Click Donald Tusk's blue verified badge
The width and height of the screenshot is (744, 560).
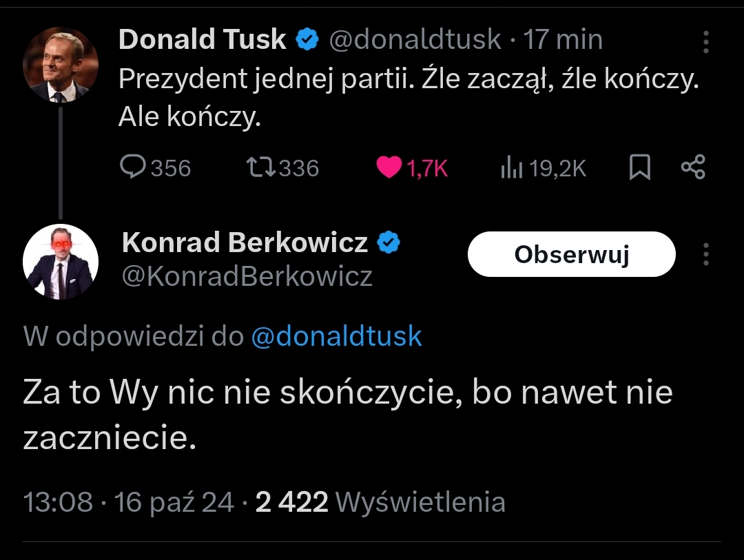click(307, 41)
